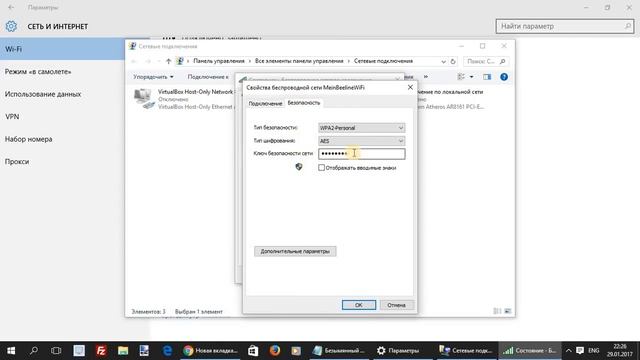Click network security key password field
This screenshot has width=640, height=360.
362,154
